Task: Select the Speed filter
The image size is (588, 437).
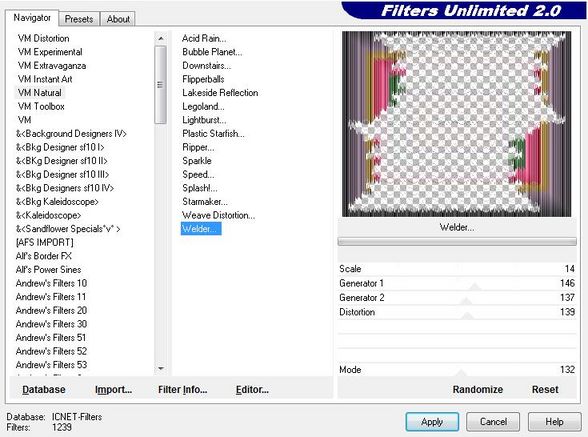Action: coord(198,174)
